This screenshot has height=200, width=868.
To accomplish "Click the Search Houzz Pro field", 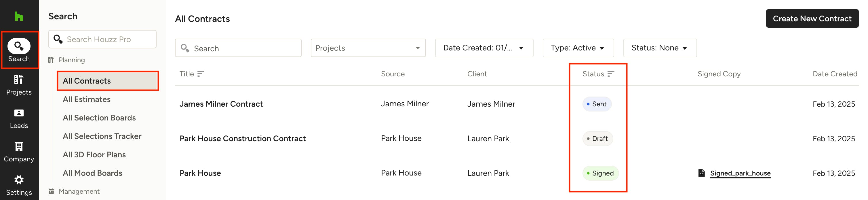I will (x=108, y=39).
